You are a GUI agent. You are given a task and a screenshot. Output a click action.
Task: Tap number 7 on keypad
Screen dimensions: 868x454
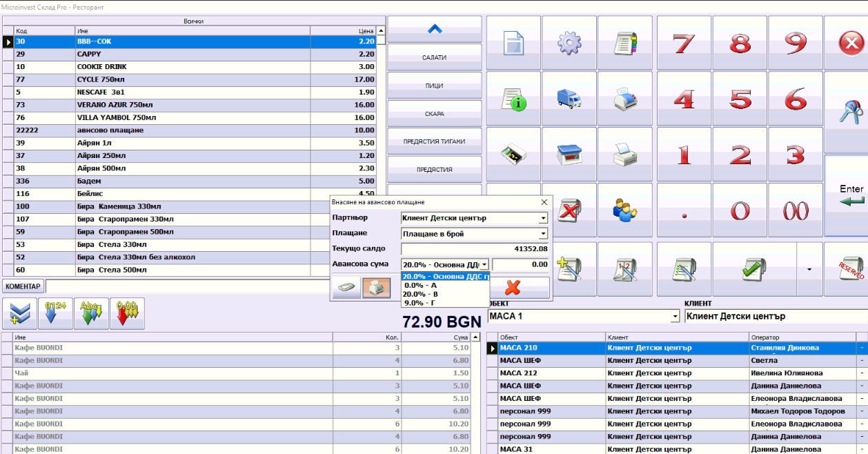pyautogui.click(x=684, y=43)
